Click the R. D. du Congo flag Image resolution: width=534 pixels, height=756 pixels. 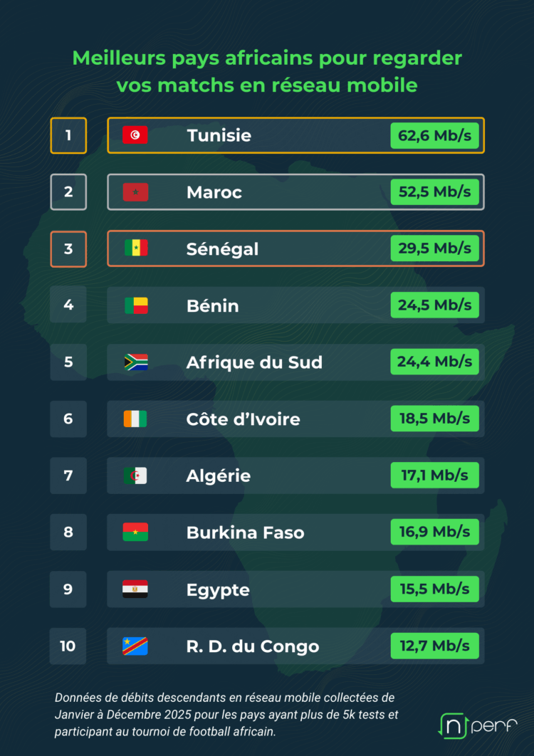pos(135,646)
